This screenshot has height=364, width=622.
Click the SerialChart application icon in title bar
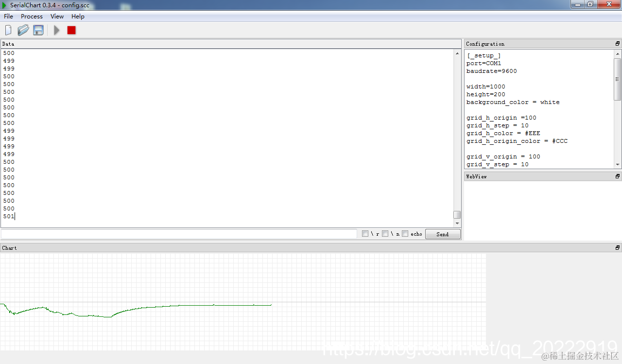[4, 5]
